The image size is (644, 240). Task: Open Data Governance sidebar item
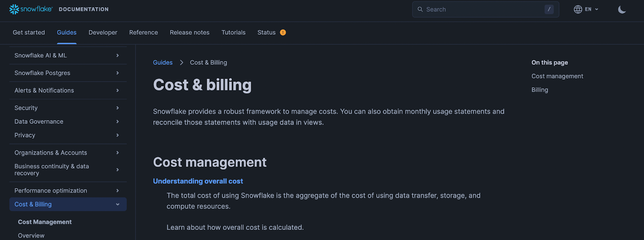[39, 121]
